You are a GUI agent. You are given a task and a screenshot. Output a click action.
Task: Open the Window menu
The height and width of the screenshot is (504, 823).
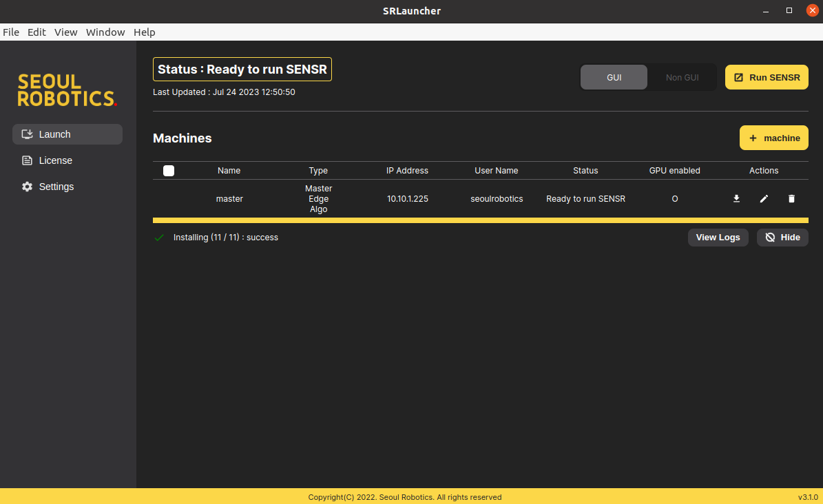coord(105,32)
